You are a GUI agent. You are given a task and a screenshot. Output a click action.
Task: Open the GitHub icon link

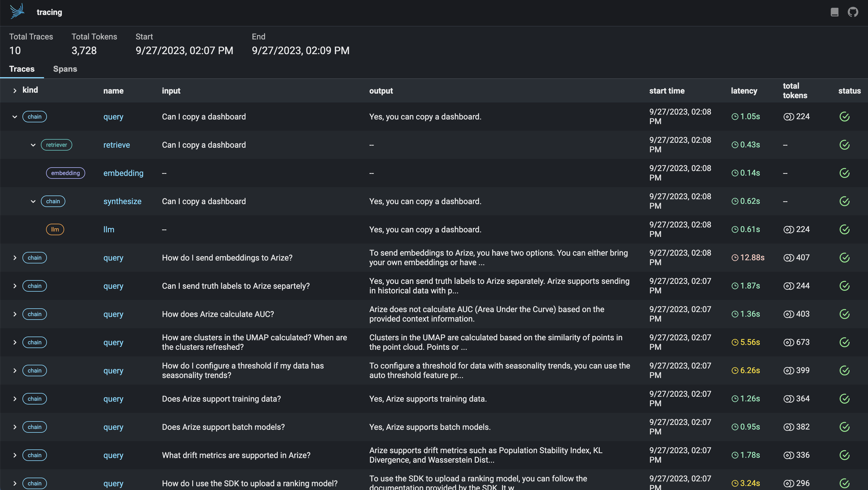853,12
